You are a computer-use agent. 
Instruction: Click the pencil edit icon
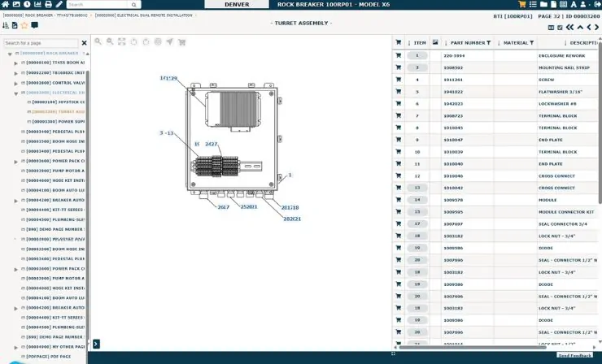pos(59,4)
